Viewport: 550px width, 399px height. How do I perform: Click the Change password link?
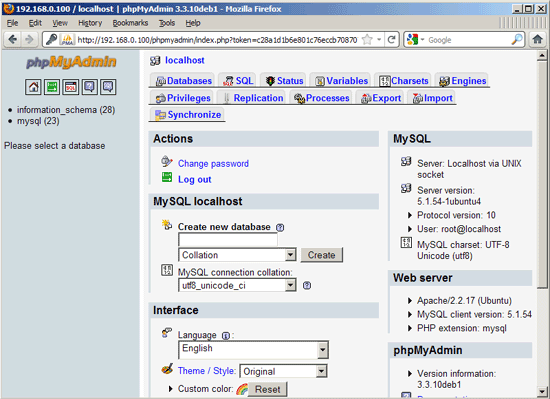coord(213,164)
